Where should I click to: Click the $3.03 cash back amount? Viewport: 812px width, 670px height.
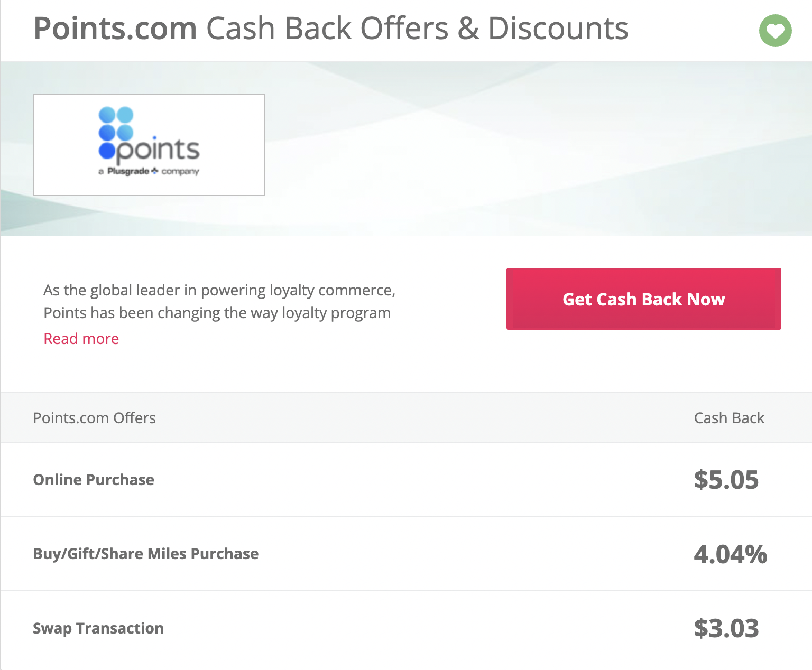[x=726, y=628]
